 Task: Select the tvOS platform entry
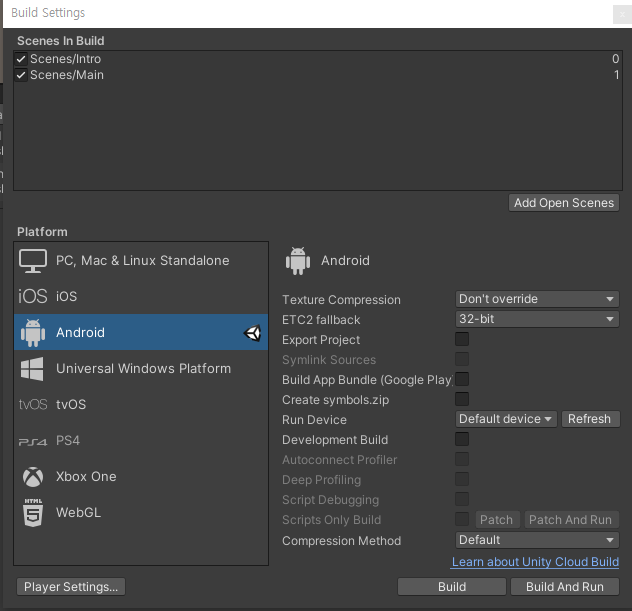[x=141, y=404]
